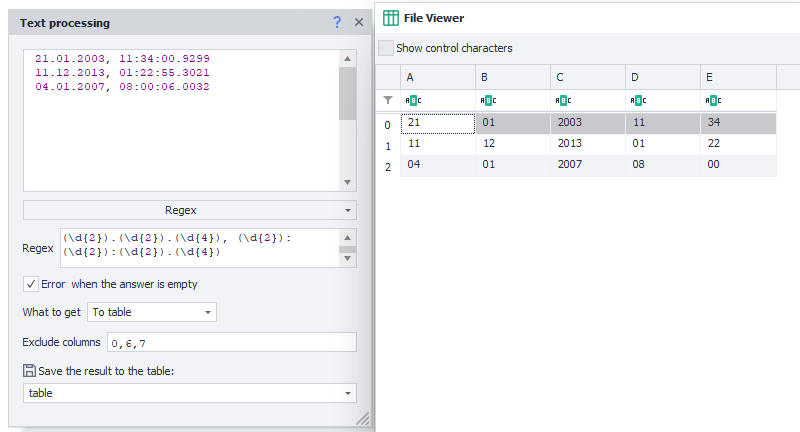Click column E data type icon
Image resolution: width=800 pixels, height=432 pixels.
(713, 100)
